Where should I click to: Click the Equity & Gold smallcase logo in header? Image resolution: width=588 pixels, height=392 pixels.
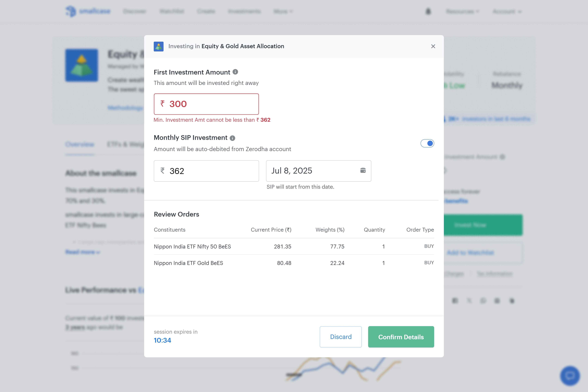pyautogui.click(x=158, y=47)
